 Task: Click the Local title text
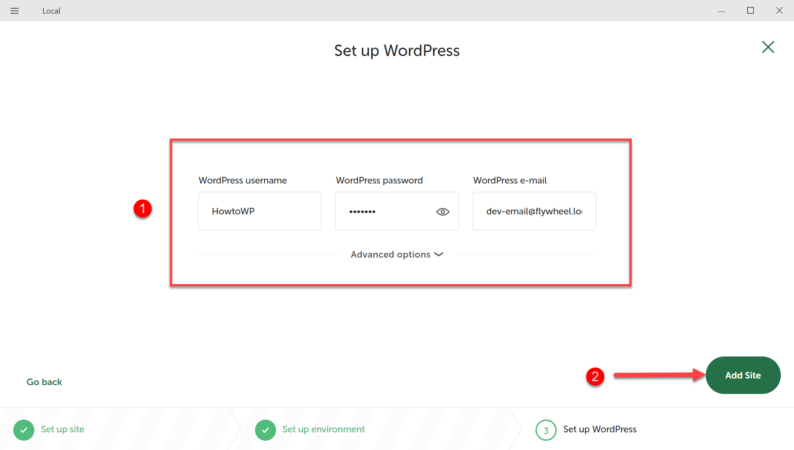(51, 11)
